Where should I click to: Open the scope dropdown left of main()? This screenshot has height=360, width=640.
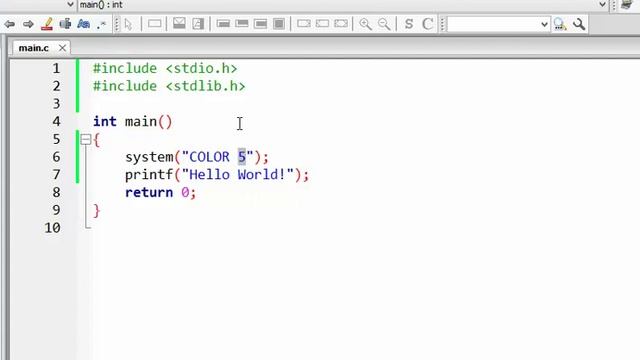(x=70, y=4)
